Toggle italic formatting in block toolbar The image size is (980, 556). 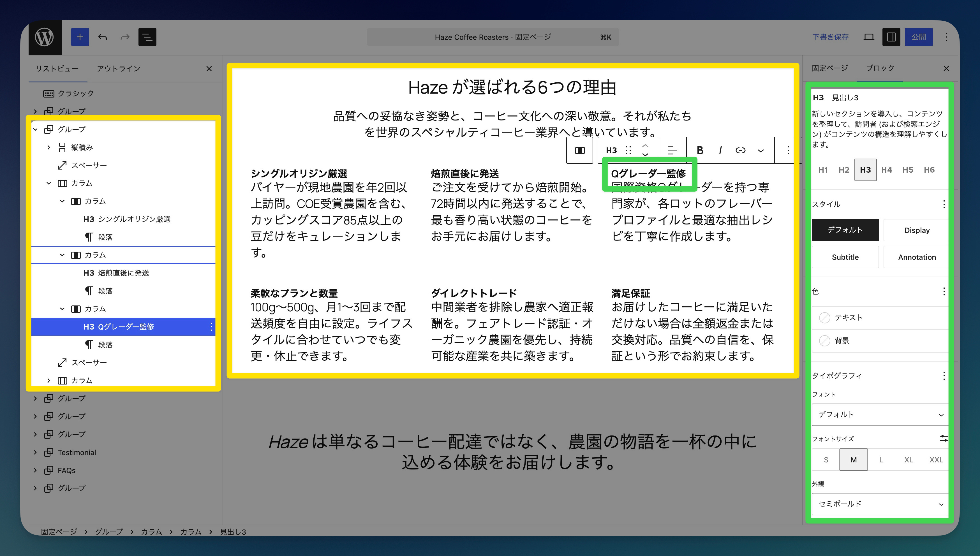point(720,150)
